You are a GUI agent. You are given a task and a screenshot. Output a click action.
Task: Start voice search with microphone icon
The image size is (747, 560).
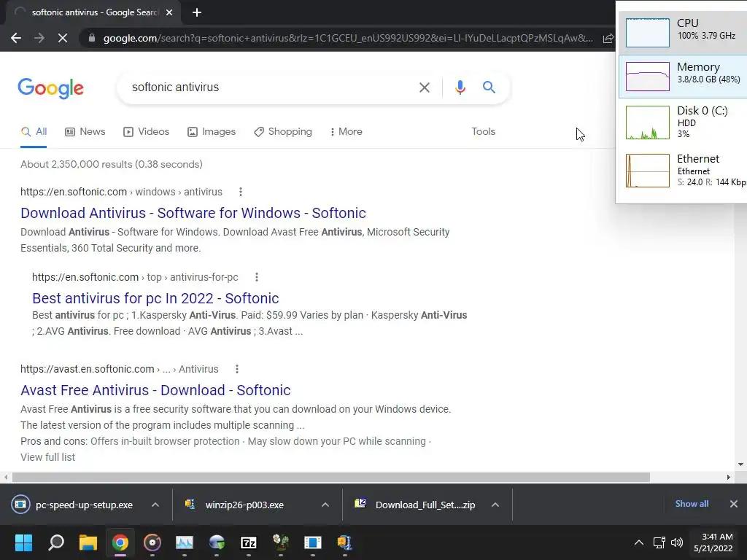(460, 87)
